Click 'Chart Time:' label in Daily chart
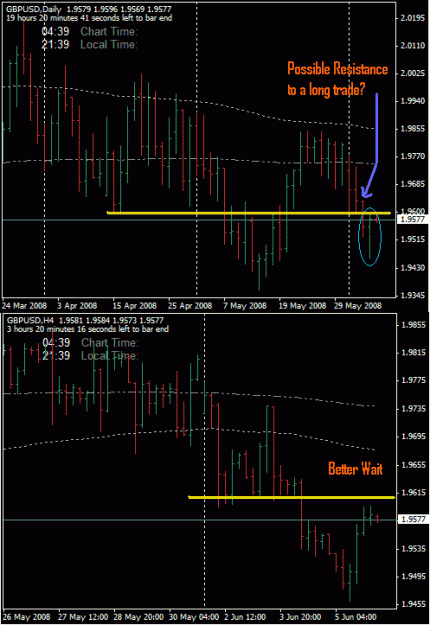This screenshot has height=625, width=430. 109,31
